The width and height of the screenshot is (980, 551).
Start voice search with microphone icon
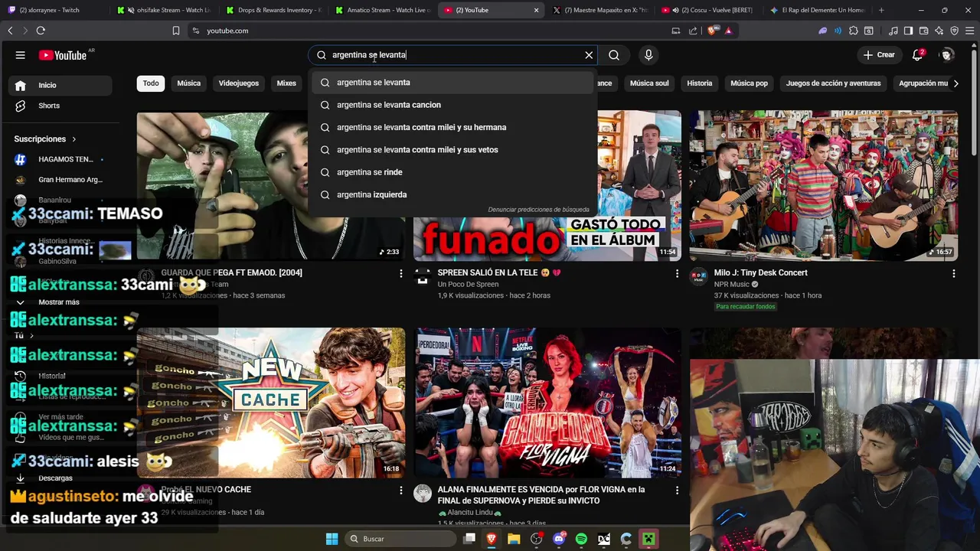648,55
